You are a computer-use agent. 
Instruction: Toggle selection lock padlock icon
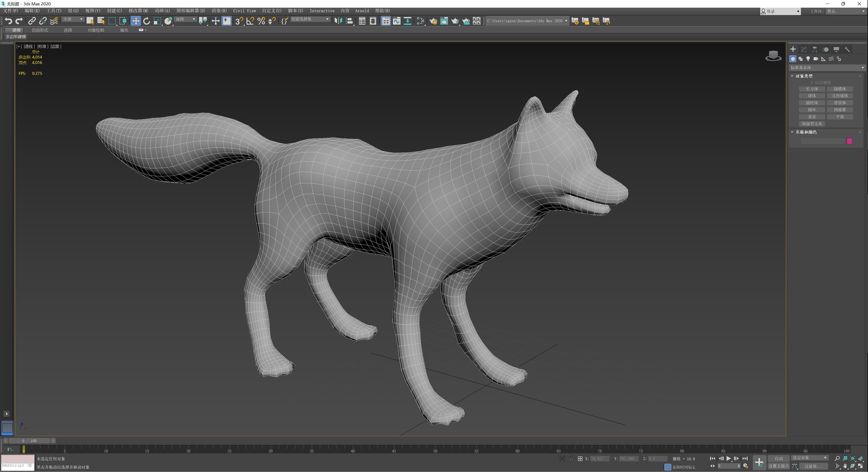click(x=571, y=459)
